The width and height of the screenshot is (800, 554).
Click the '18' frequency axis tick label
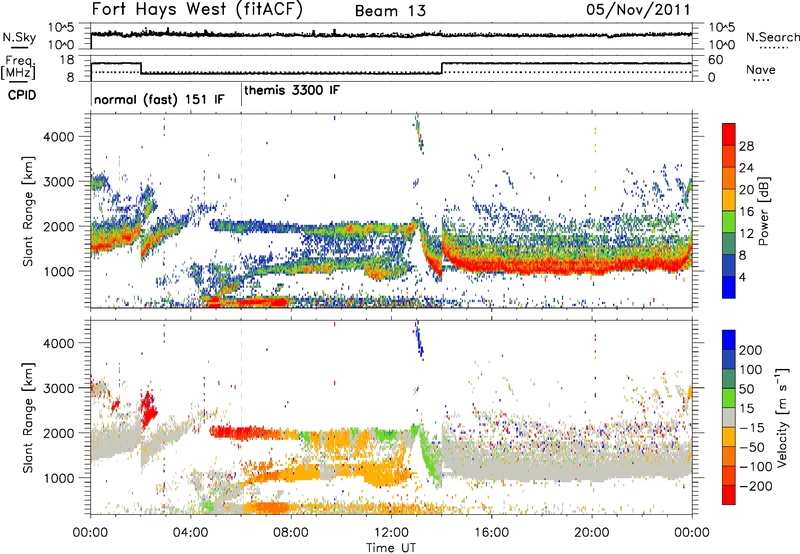(x=66, y=60)
